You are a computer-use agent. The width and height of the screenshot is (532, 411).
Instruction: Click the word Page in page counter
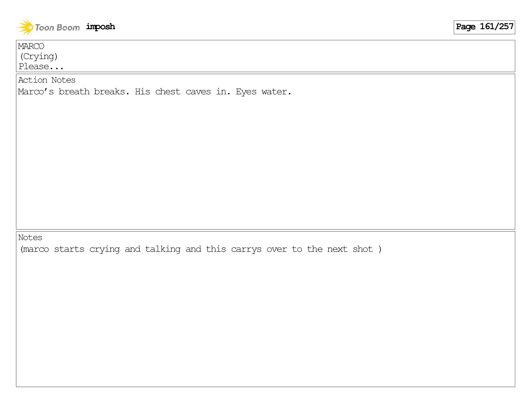pyautogui.click(x=465, y=27)
